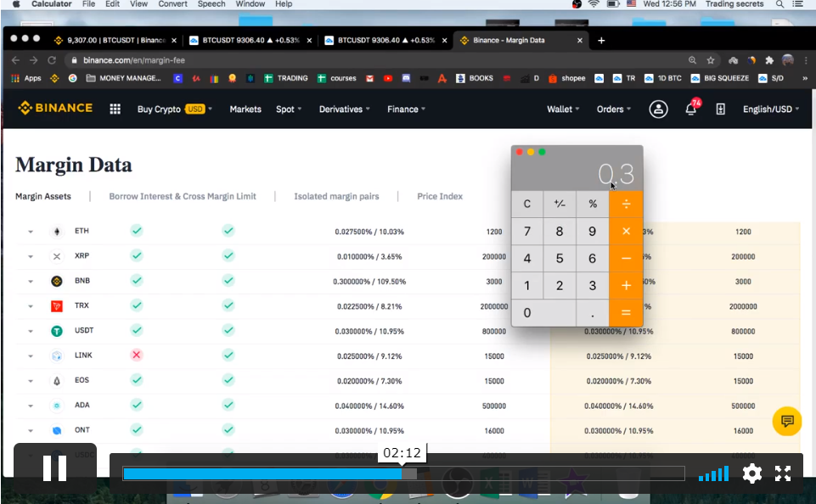Click the video progress bar
Image resolution: width=816 pixels, height=504 pixels.
[403, 473]
